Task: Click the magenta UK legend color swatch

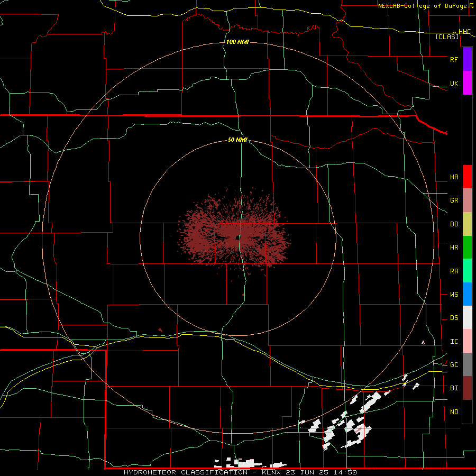Action: pyautogui.click(x=467, y=83)
